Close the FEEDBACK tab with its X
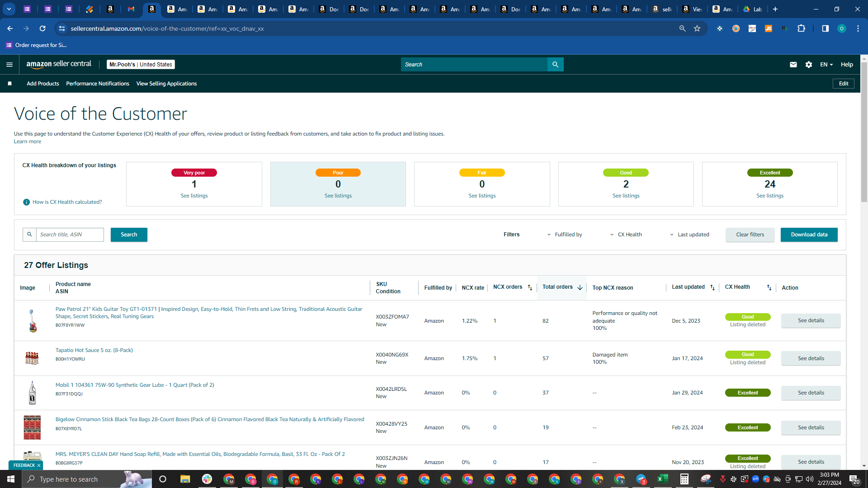This screenshot has width=868, height=488. [x=39, y=465]
